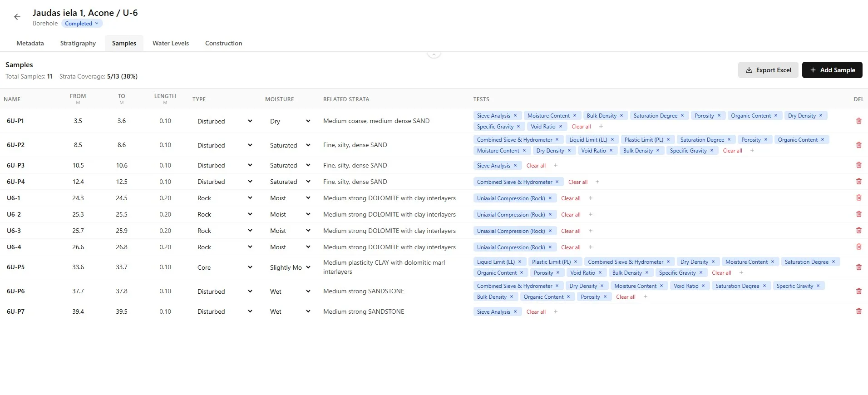Open the Completed status dropdown
Viewport: 868px width, 395px height.
pos(82,24)
